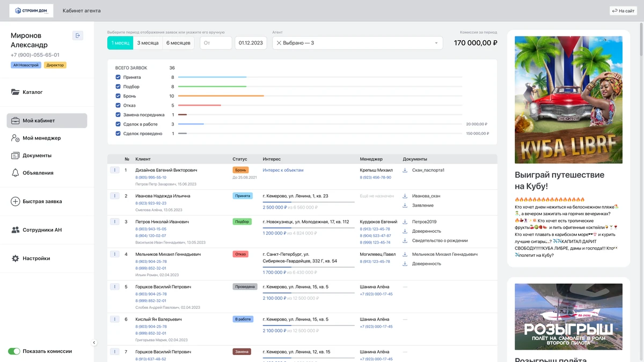Click the От date input field
Screen dimensions: 644x362
pyautogui.click(x=216, y=43)
